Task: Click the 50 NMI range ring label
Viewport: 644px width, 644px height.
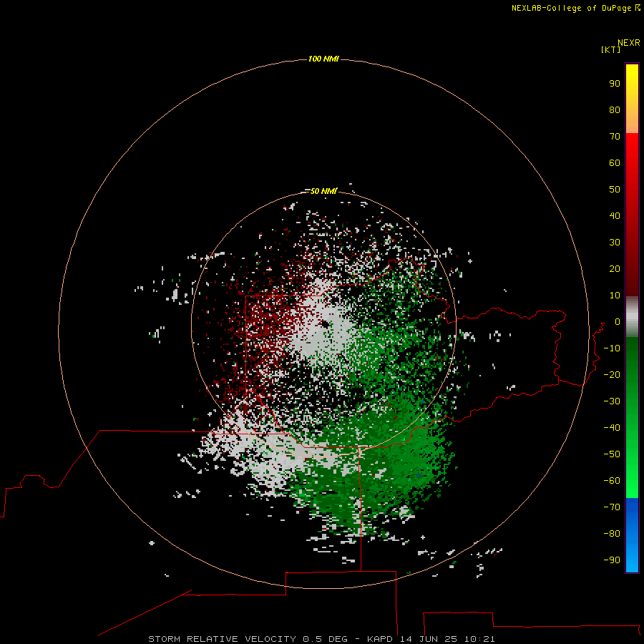Action: click(x=323, y=191)
